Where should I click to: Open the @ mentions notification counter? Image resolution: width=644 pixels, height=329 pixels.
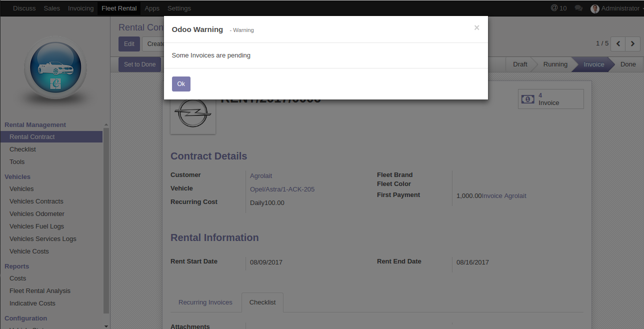(x=558, y=8)
